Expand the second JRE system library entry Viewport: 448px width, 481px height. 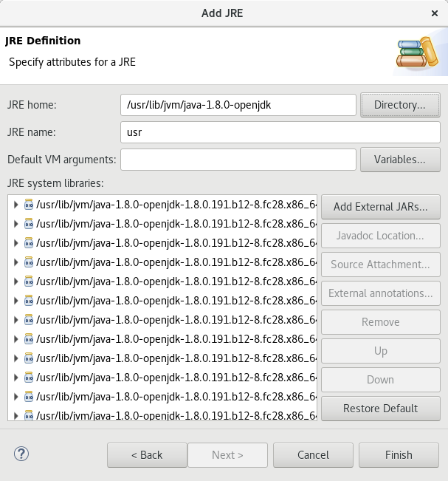tap(16, 224)
